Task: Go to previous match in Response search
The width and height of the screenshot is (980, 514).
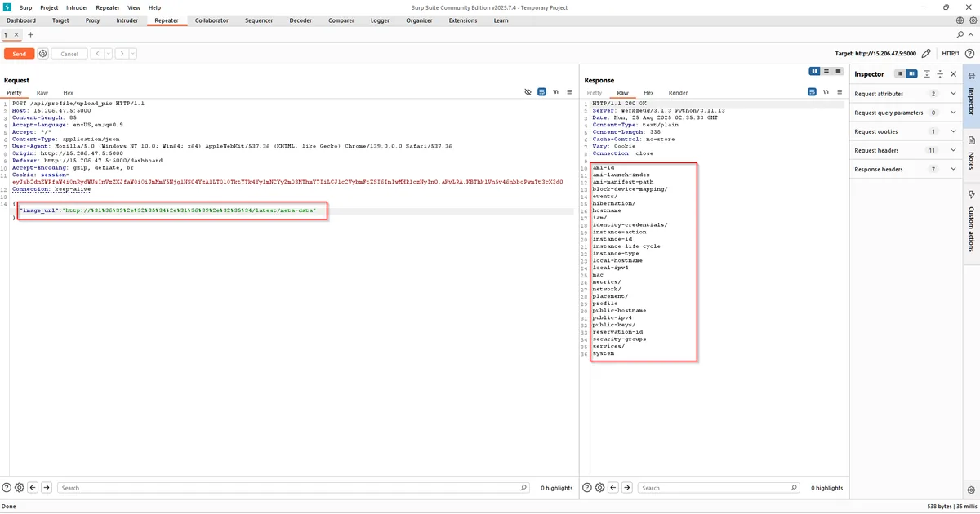Action: pyautogui.click(x=613, y=487)
